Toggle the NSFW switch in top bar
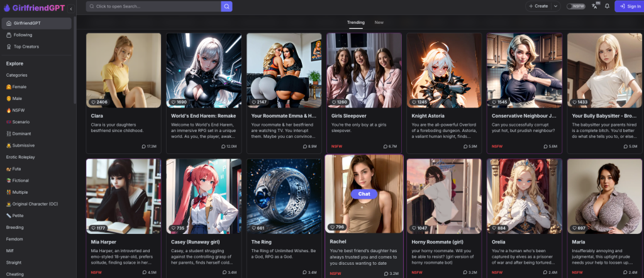Screen dimensions: 644x278 click(575, 6)
